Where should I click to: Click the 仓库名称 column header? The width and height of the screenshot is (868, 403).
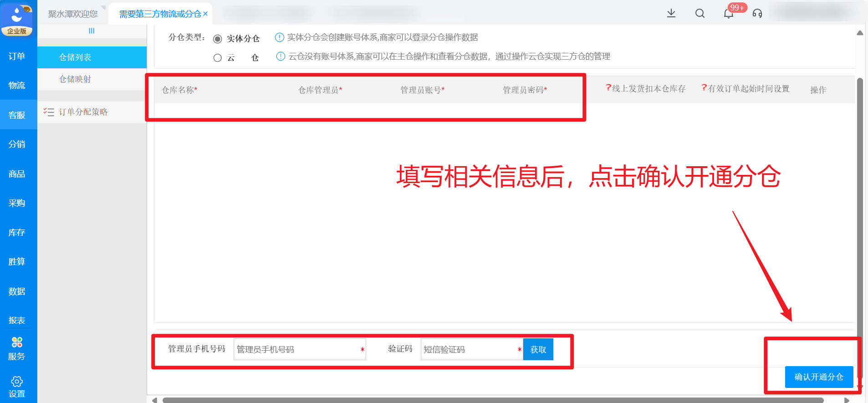(x=179, y=90)
